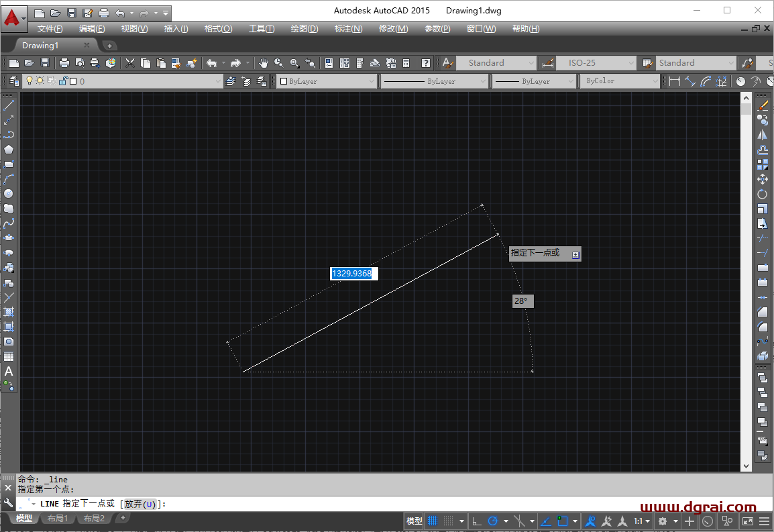Screen dimensions: 774x532
Task: Click the Layer Previous icon
Action: pyautogui.click(x=246, y=81)
